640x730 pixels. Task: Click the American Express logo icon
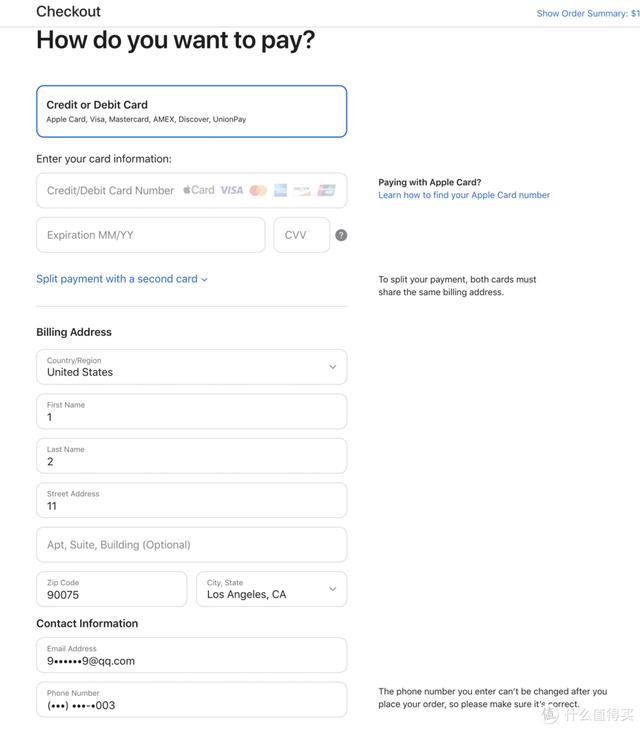click(x=281, y=190)
